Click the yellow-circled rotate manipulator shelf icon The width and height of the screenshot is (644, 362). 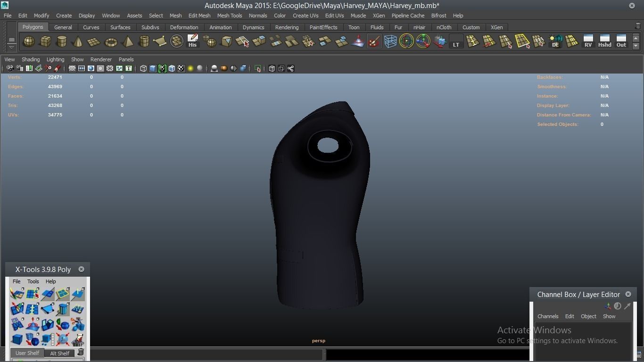tap(406, 41)
